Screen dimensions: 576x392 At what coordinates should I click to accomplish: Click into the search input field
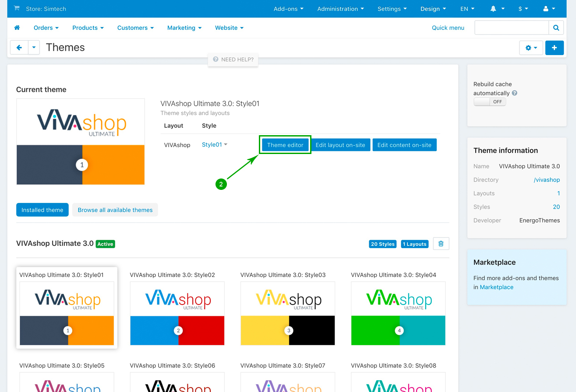tap(512, 28)
